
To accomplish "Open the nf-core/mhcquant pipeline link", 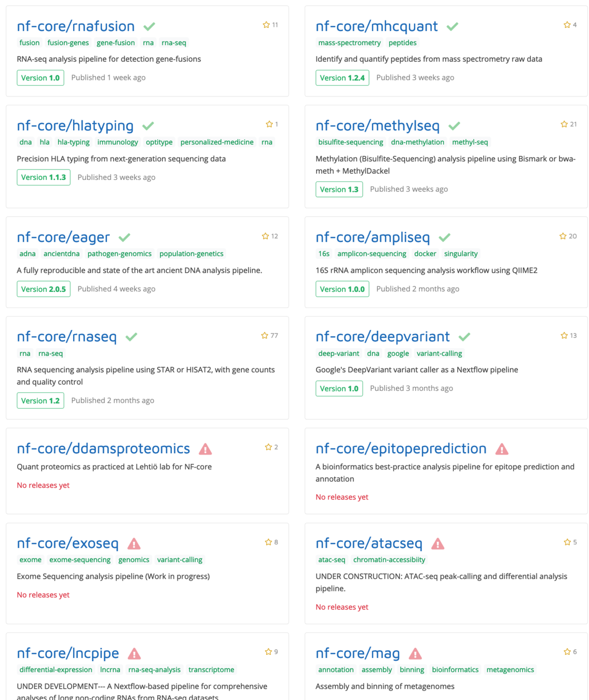I will pos(377,26).
